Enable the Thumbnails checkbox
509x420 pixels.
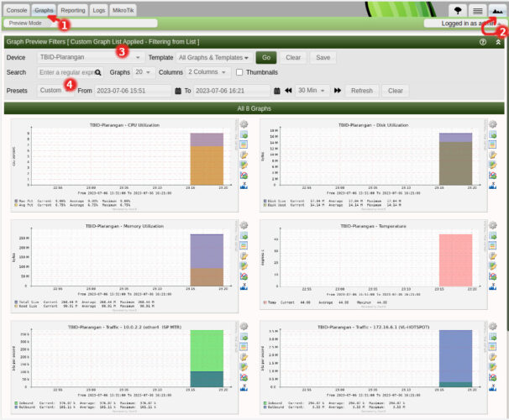pyautogui.click(x=239, y=72)
